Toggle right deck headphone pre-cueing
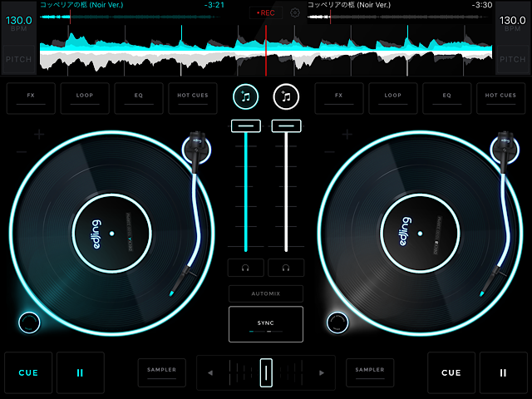 286,268
